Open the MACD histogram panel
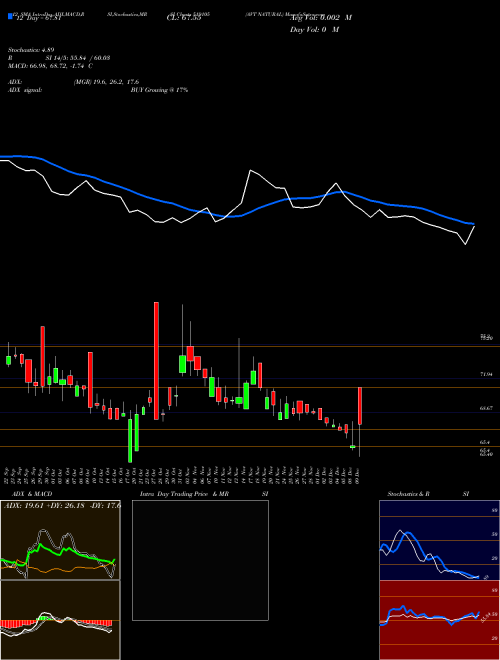The width and height of the screenshot is (500, 660). coord(60,620)
